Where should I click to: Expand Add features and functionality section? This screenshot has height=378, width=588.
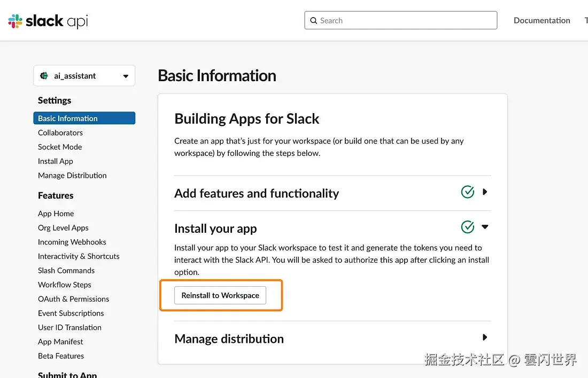[485, 192]
